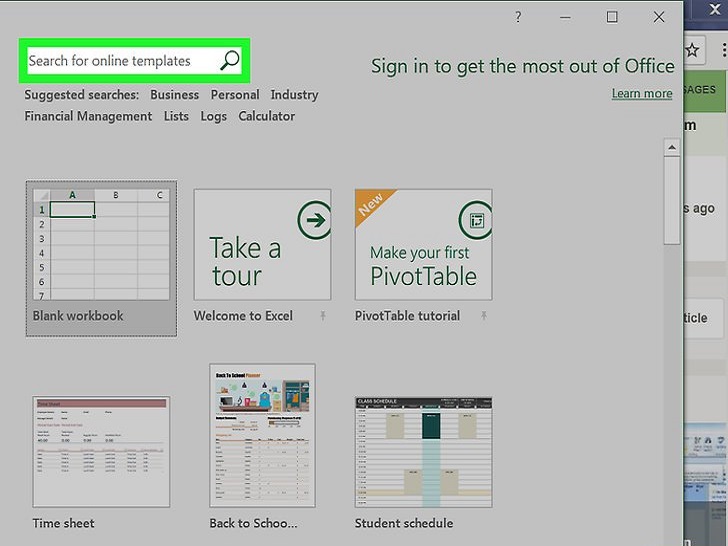Select the Logs suggested search
Image resolution: width=728 pixels, height=546 pixels.
(x=214, y=117)
